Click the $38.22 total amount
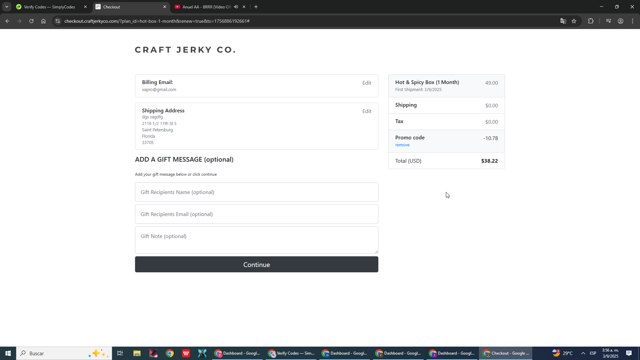640x360 pixels. click(489, 161)
